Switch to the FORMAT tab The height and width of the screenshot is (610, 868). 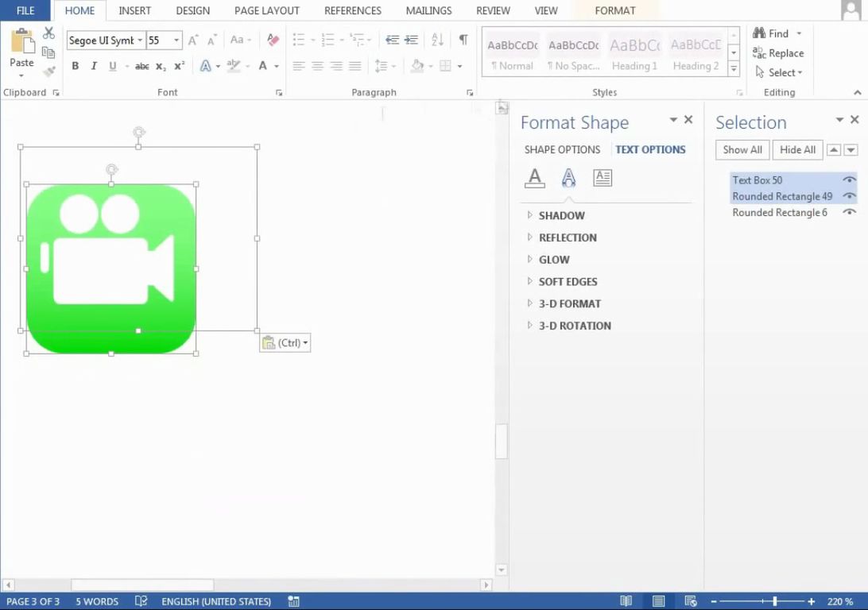coord(615,10)
